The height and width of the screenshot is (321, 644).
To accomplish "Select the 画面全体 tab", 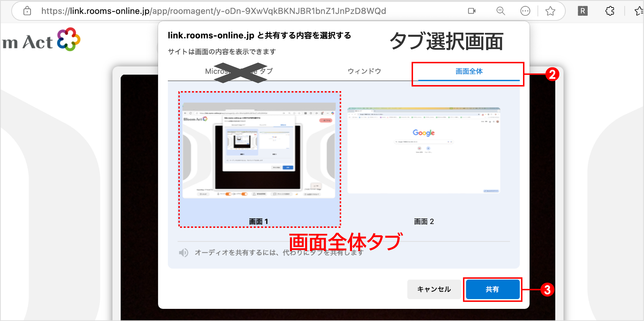I will click(x=469, y=71).
